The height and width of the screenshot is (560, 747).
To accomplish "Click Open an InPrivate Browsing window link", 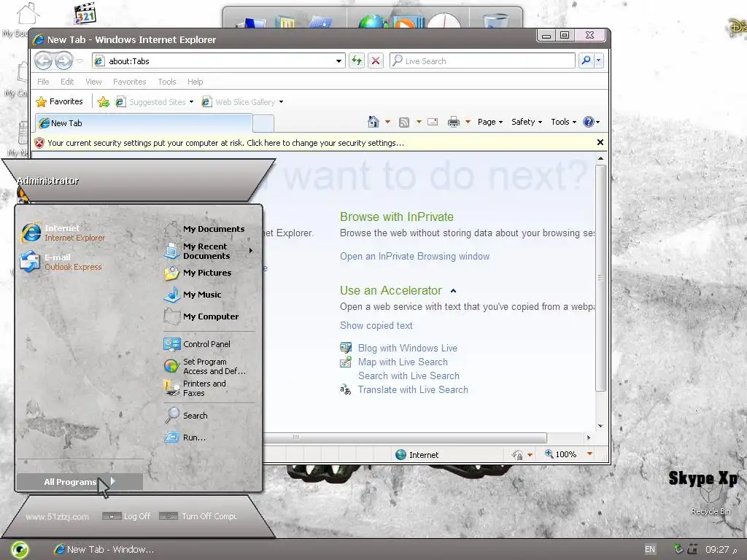I will click(414, 256).
